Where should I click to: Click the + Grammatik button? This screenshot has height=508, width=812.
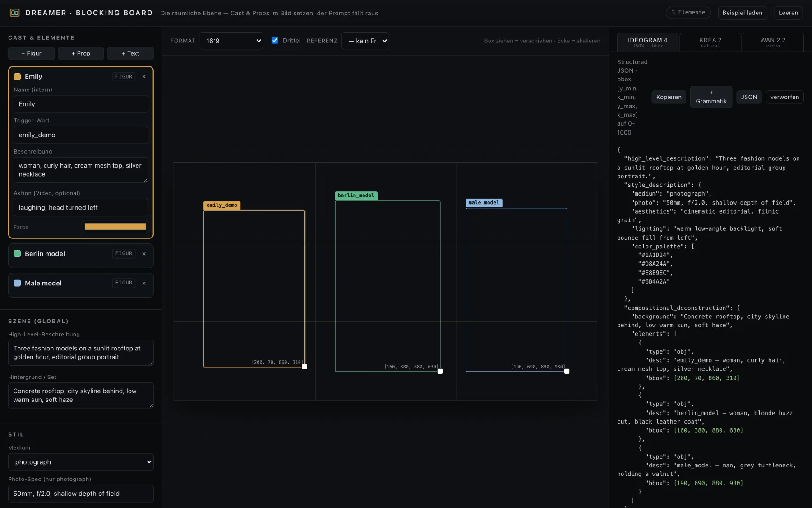[x=711, y=97]
